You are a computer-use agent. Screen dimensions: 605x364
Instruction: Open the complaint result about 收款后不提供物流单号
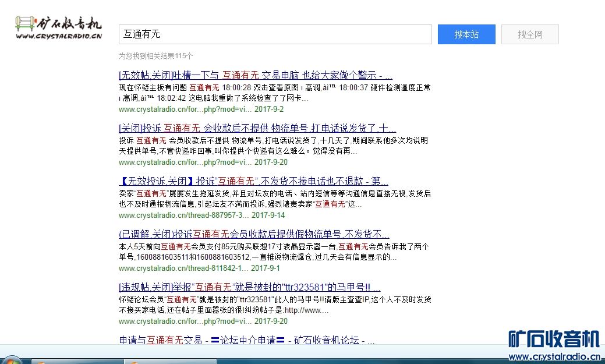[257, 128]
